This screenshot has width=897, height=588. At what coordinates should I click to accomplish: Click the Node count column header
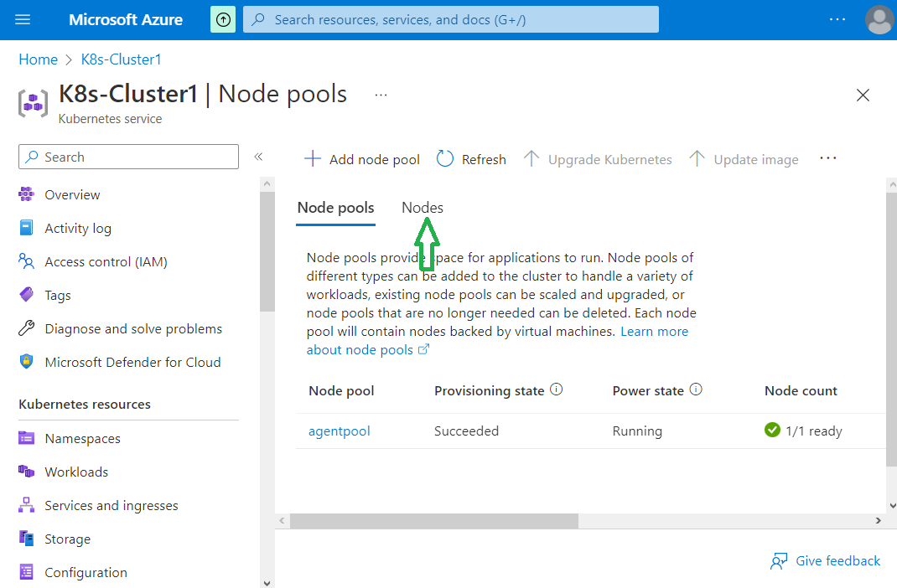[801, 391]
